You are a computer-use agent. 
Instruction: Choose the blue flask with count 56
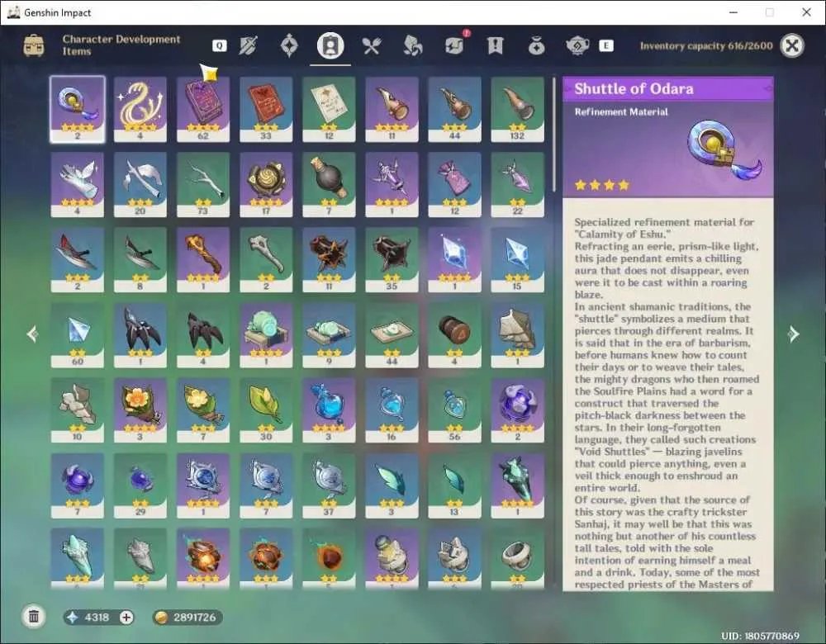point(454,410)
